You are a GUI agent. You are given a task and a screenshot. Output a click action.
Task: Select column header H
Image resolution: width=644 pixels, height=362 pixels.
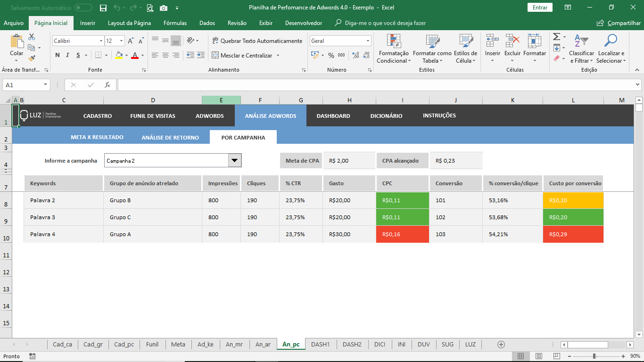click(349, 100)
